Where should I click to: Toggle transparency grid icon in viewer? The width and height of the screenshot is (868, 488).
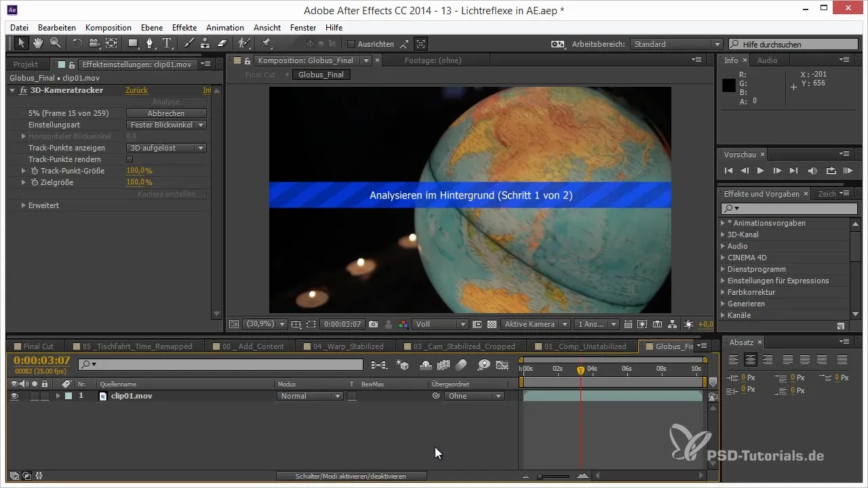(492, 325)
